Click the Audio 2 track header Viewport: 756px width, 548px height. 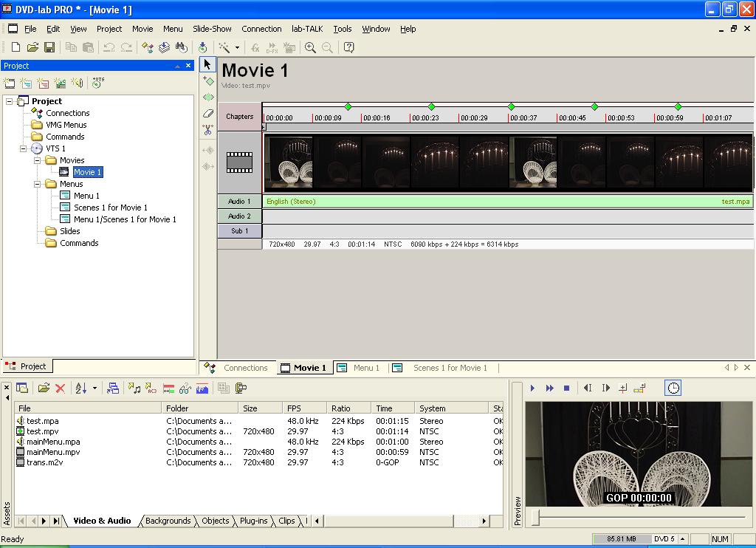tap(240, 216)
